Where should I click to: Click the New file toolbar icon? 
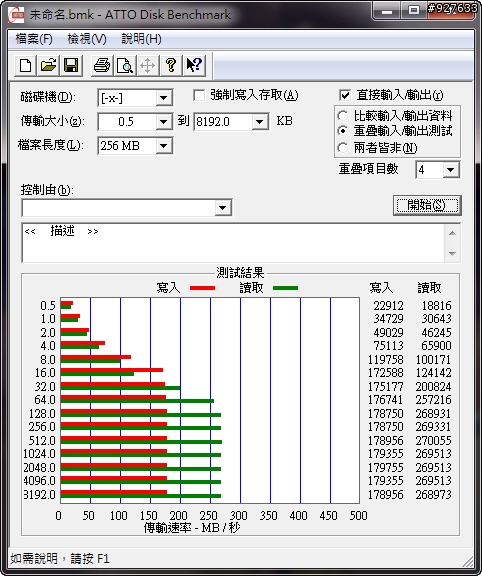(25, 66)
